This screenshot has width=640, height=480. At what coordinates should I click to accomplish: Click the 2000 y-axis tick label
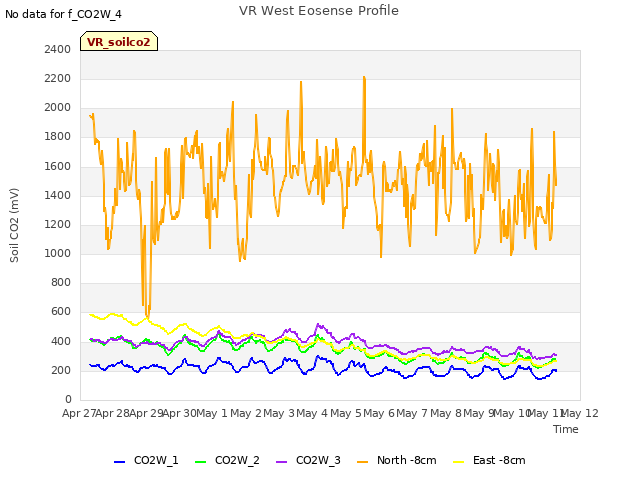click(58, 108)
